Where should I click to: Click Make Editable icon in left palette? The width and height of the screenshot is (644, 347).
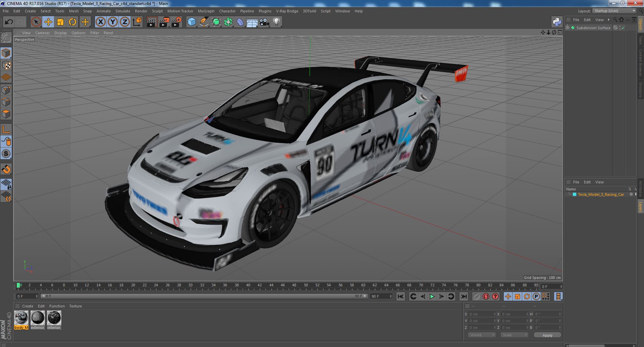6,38
